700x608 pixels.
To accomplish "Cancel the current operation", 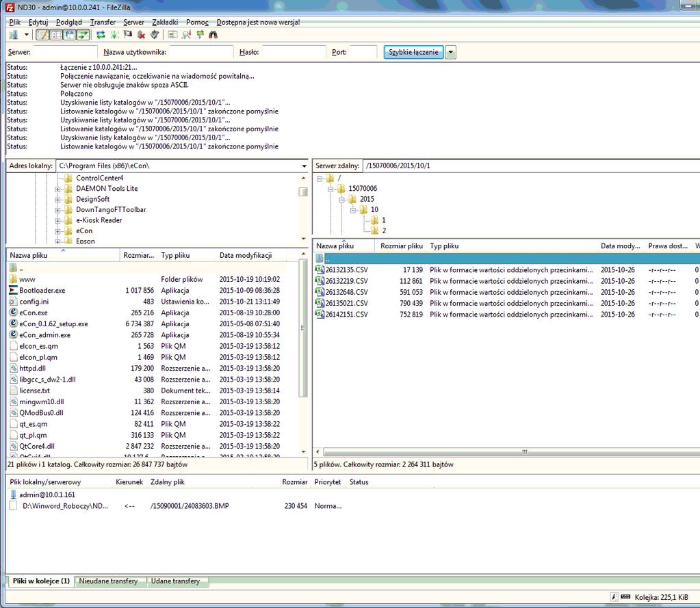I will click(128, 35).
